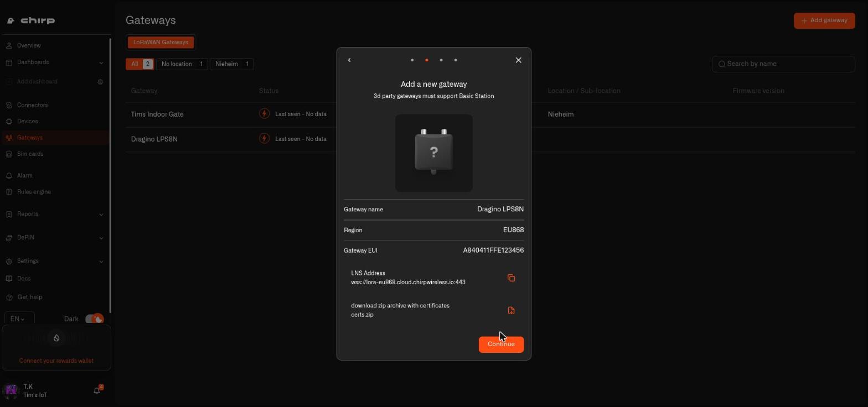
Task: Click the Chirp logo
Action: (32, 20)
